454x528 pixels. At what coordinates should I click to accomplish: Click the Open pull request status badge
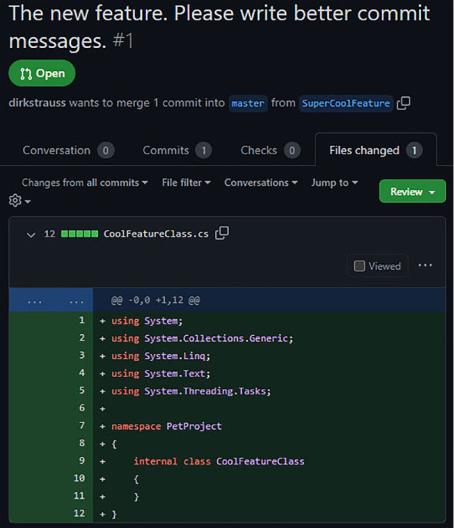tap(42, 73)
